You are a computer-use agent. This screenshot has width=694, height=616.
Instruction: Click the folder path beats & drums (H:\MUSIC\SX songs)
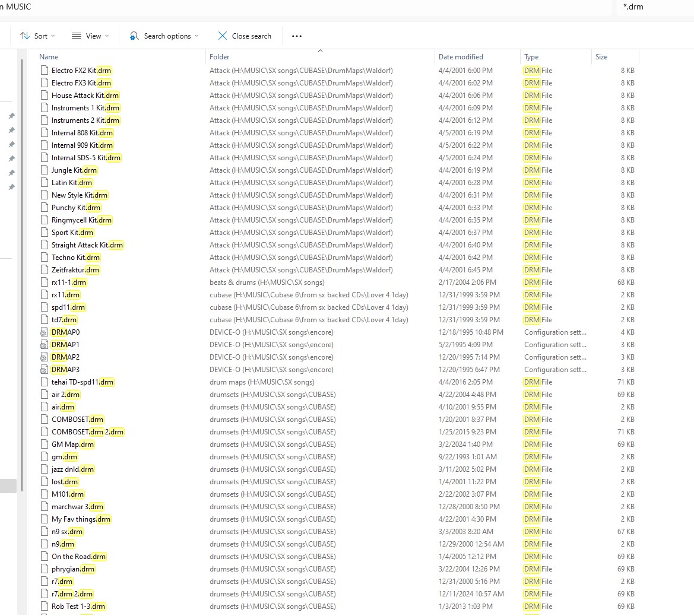click(x=267, y=282)
